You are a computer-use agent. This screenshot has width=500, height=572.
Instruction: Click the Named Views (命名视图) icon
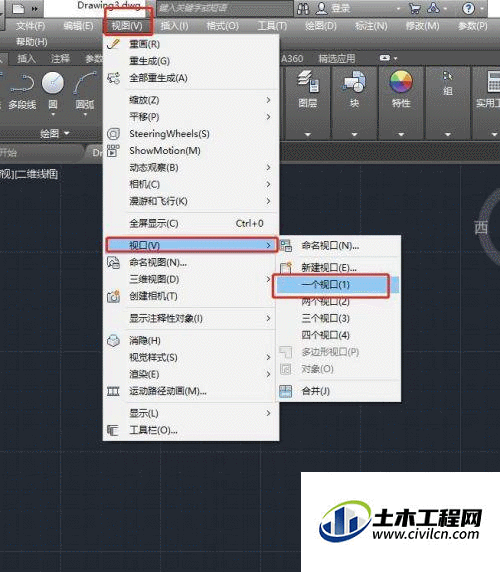point(113,262)
